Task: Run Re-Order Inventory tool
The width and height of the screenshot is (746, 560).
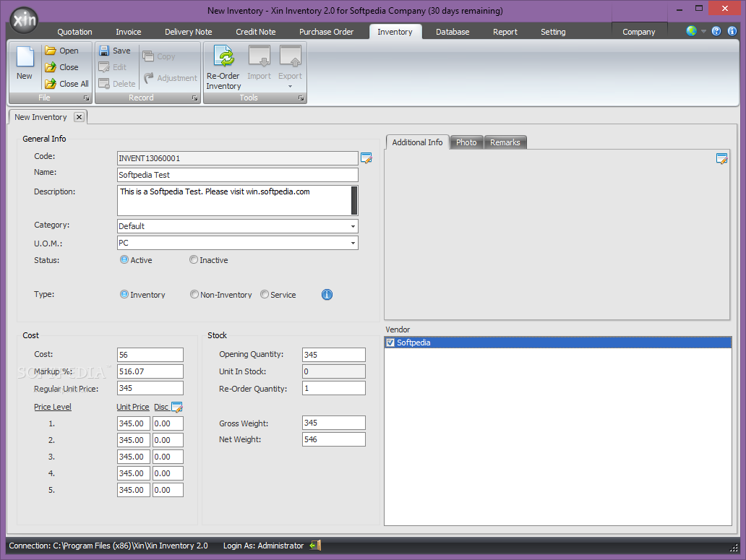Action: [x=223, y=67]
